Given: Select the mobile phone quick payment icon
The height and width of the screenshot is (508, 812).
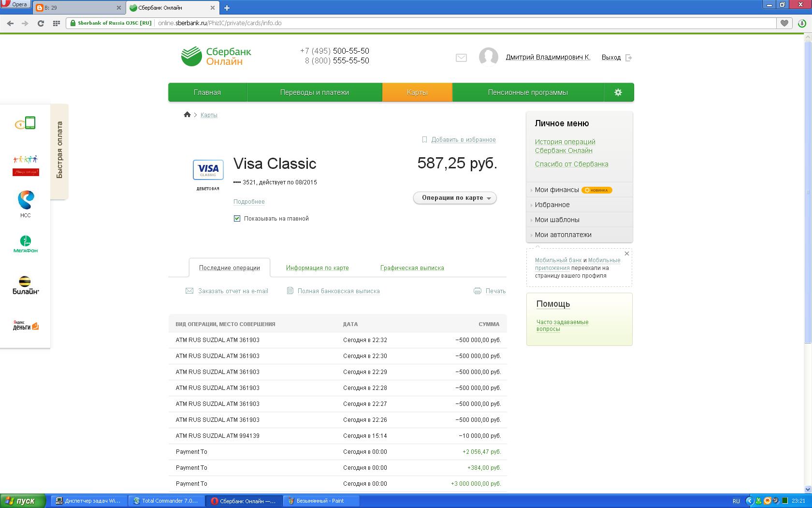Looking at the screenshot, I should pyautogui.click(x=26, y=123).
